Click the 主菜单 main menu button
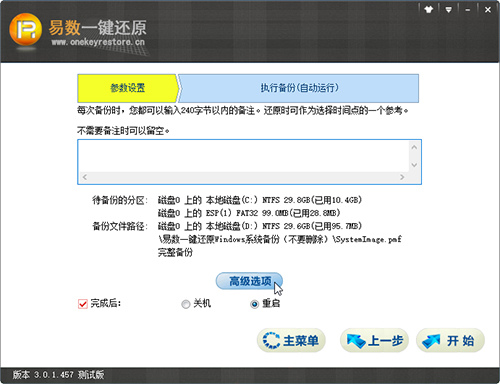 291,341
